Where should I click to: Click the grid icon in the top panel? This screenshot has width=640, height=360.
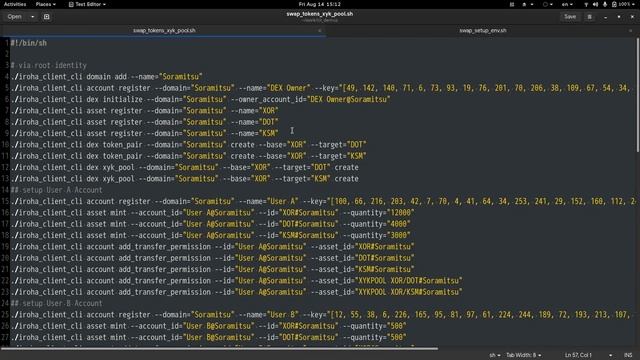pos(512,4)
